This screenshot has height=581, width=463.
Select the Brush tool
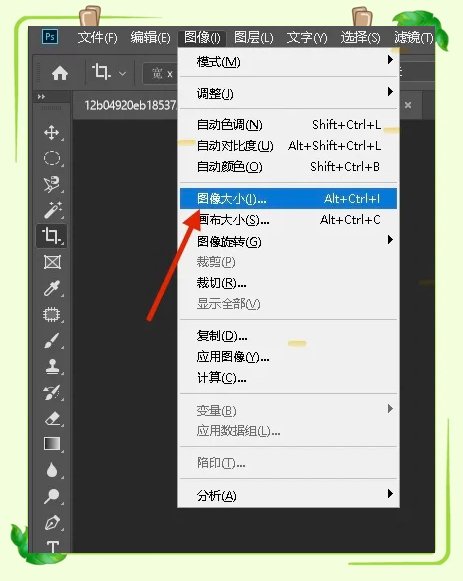pos(52,340)
